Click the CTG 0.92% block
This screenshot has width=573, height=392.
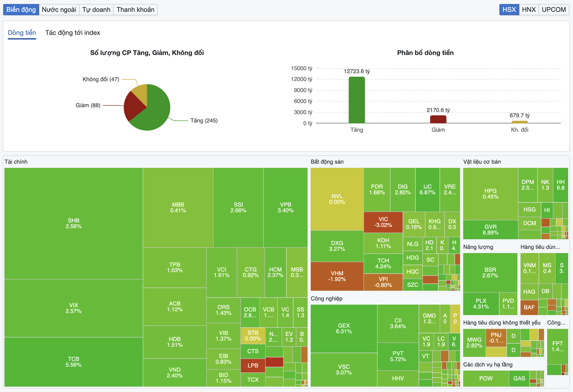251,272
